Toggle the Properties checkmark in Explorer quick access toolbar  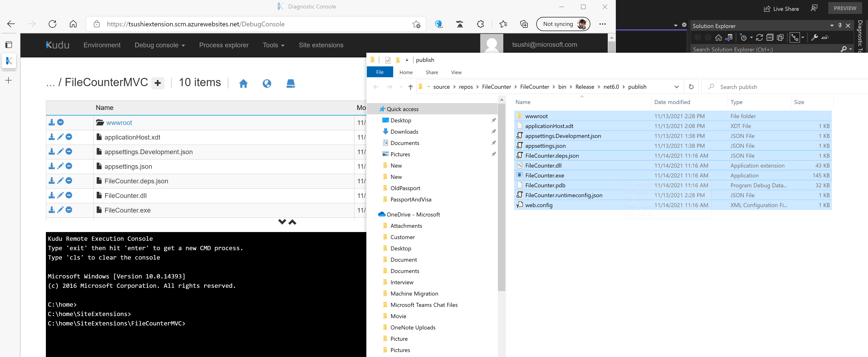[x=388, y=60]
